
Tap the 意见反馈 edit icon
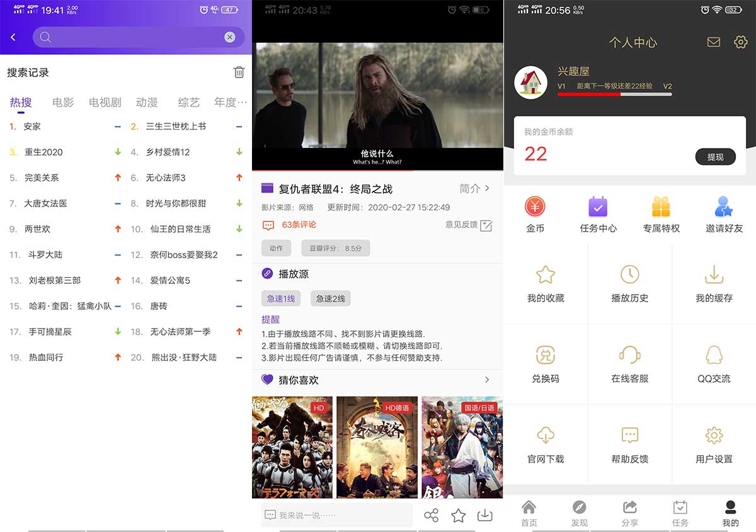486,225
